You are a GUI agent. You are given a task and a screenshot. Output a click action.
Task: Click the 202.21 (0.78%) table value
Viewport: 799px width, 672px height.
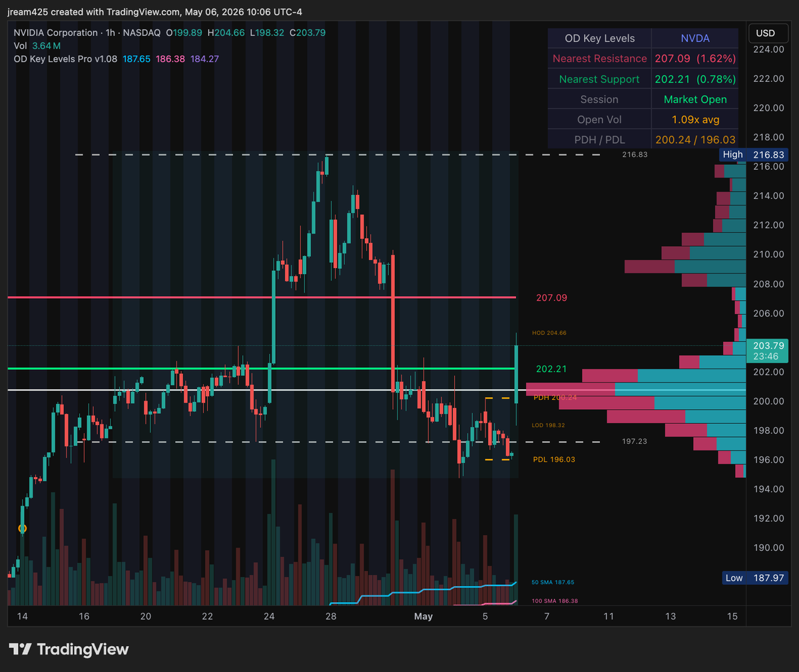[x=695, y=79]
